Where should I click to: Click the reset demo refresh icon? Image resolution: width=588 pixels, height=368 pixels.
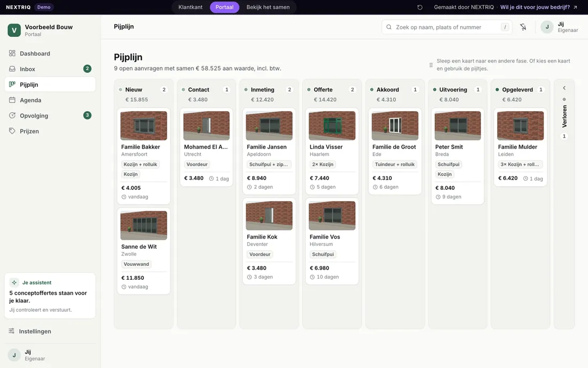[x=420, y=7]
